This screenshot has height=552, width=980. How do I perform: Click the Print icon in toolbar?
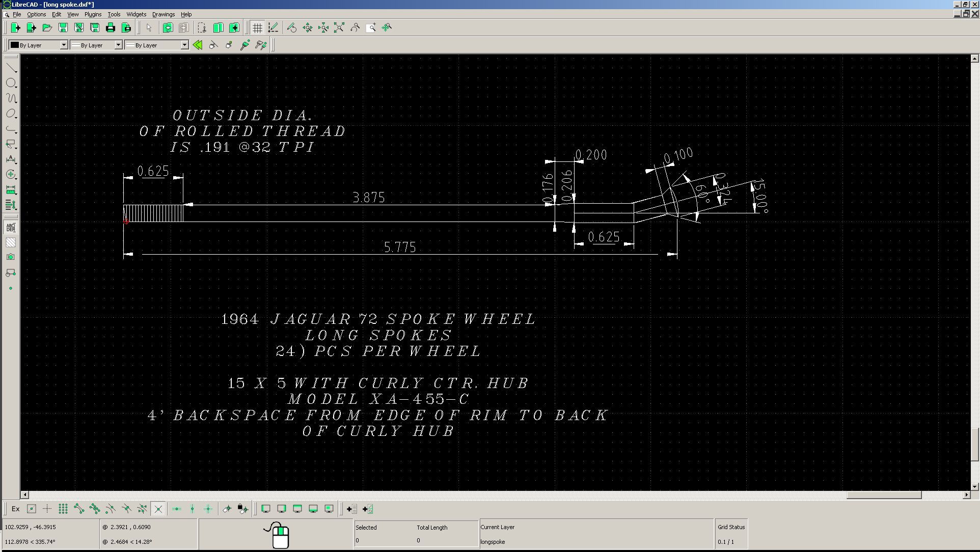pyautogui.click(x=111, y=27)
